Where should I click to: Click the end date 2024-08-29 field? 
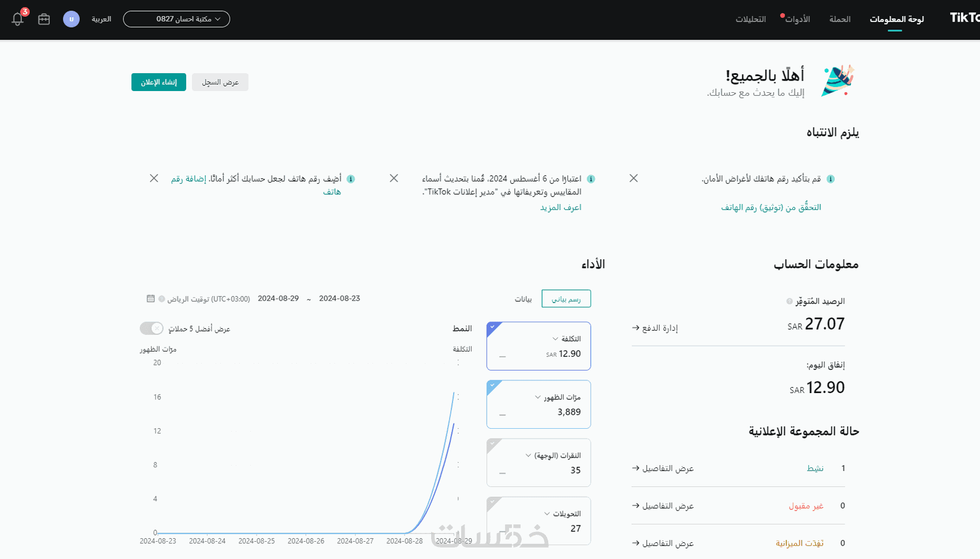(278, 299)
